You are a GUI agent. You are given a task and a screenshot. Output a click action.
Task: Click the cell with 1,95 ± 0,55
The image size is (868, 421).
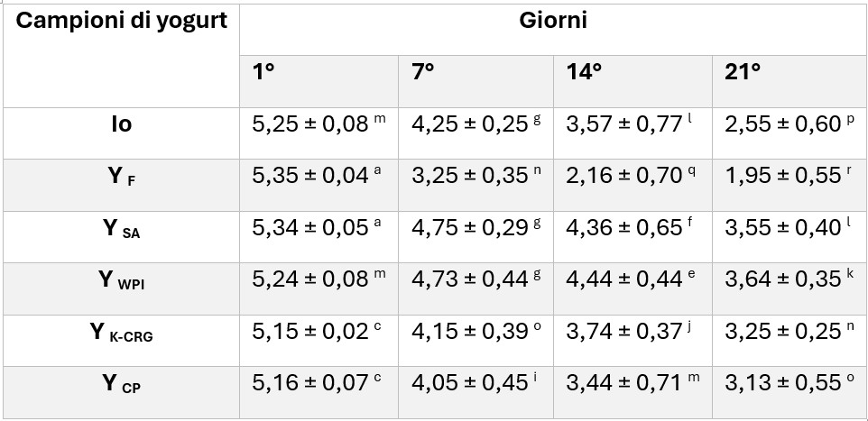(790, 186)
